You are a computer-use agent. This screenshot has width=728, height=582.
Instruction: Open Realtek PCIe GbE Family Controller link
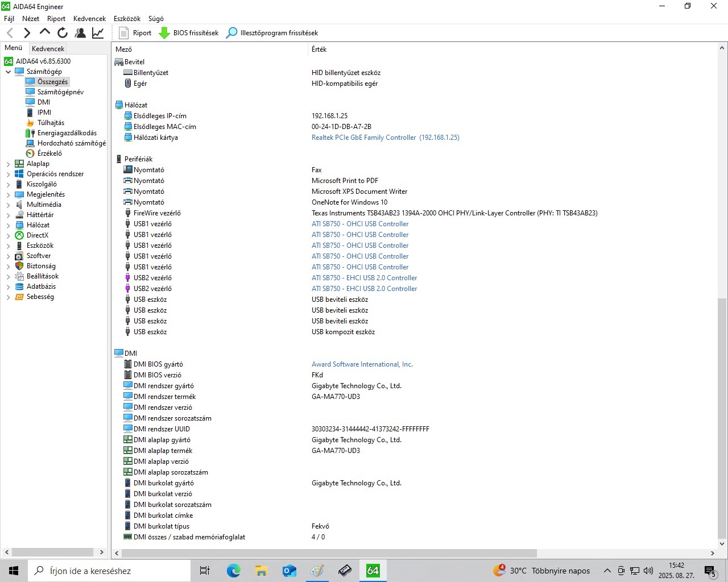coord(386,138)
